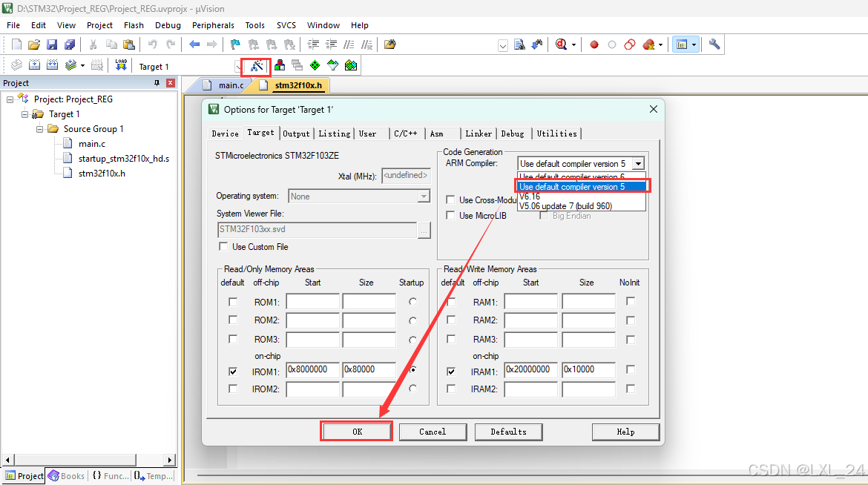Indent selected lines icon
Image resolution: width=868 pixels, height=485 pixels.
point(313,44)
